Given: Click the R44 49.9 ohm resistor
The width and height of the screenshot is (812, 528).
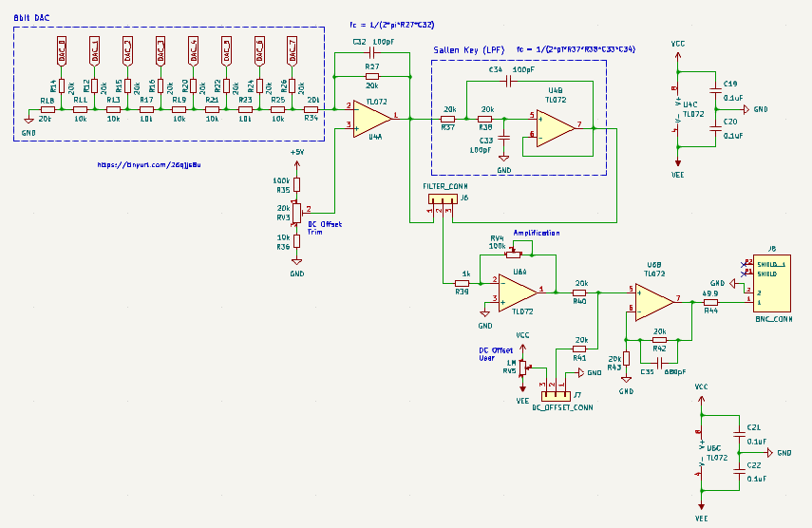Looking at the screenshot, I should [709, 301].
